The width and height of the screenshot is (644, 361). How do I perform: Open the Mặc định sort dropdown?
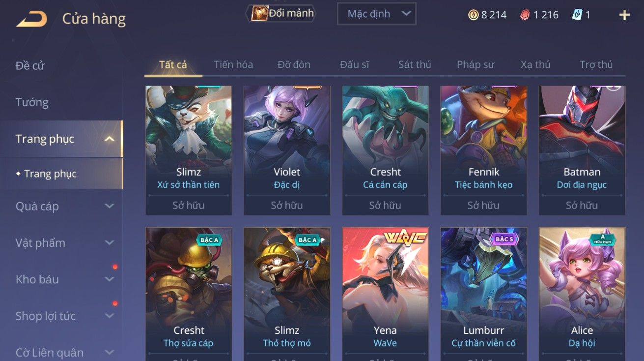377,14
